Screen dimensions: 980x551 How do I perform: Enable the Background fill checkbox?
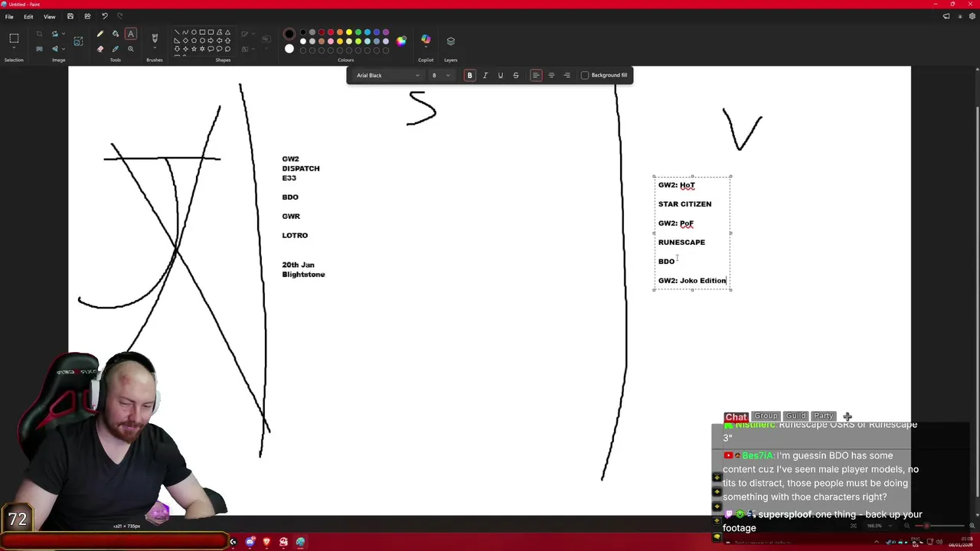(x=585, y=75)
